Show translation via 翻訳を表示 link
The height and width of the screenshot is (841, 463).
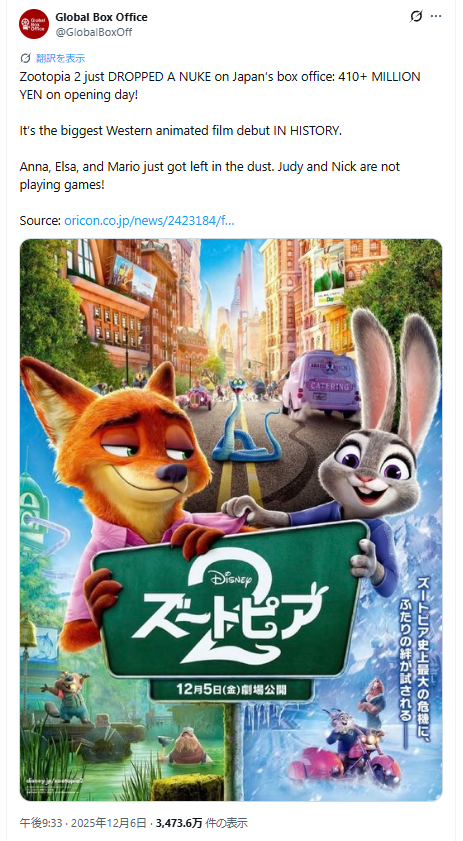click(x=60, y=58)
